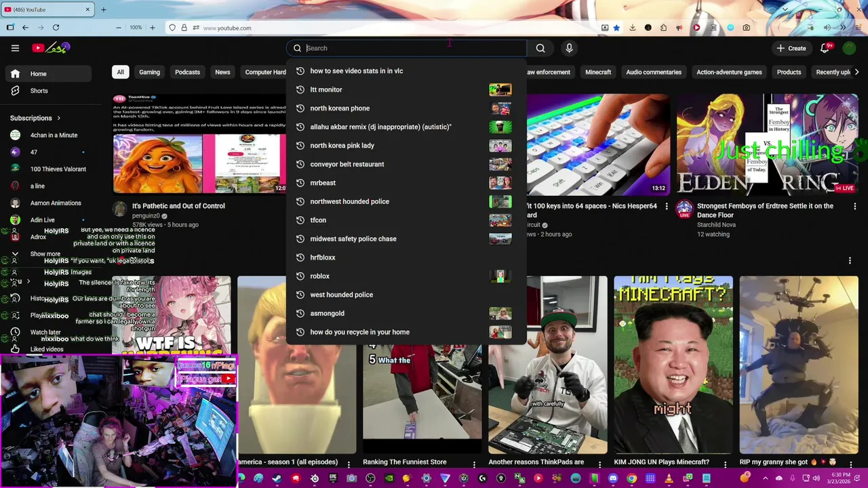Open the extensions puzzle icon
Image resolution: width=868 pixels, height=488 pixels.
click(x=663, y=28)
